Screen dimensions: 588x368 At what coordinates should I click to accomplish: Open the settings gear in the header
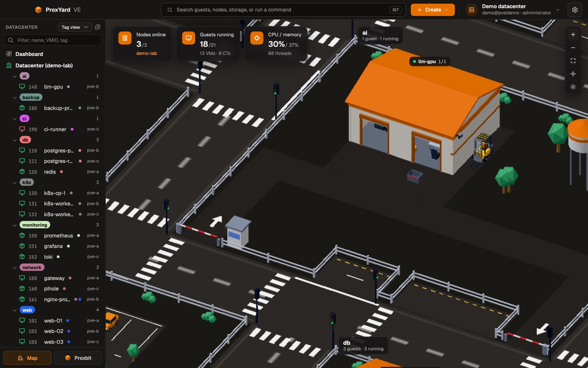(x=575, y=10)
